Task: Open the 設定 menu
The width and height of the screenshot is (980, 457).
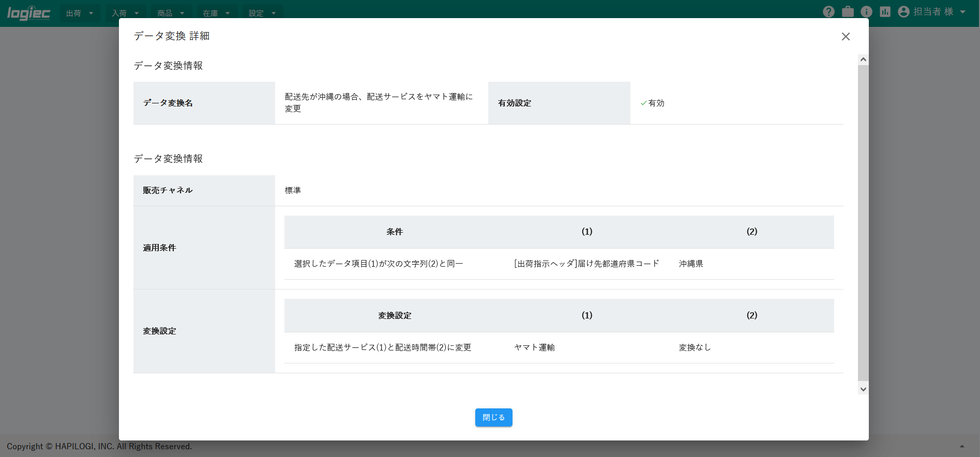Action: coord(262,13)
